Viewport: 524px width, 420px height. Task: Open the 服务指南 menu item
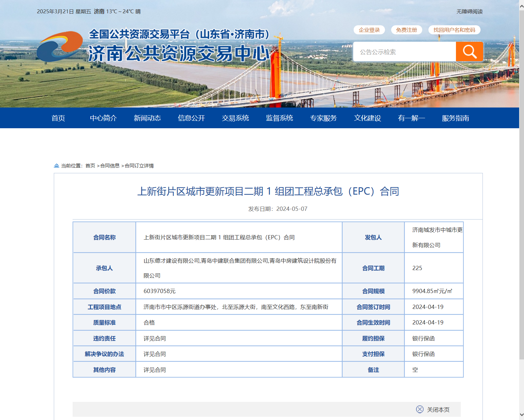[x=455, y=118]
